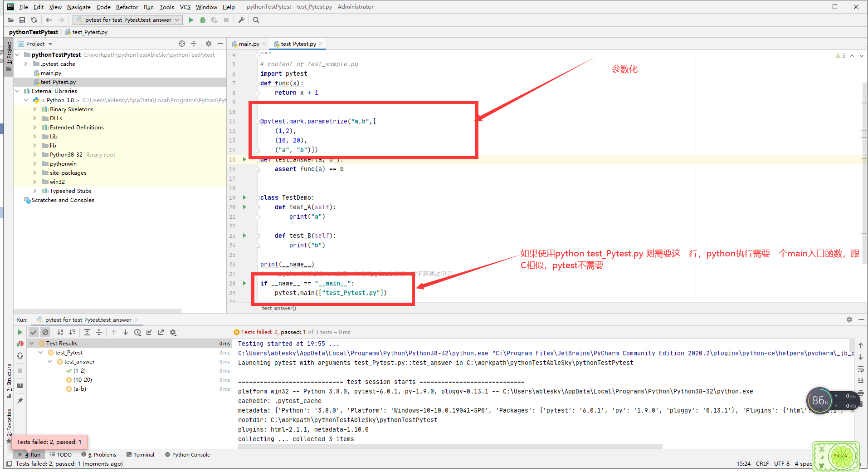Open the run configuration dropdown
This screenshot has height=472, width=868.
tap(128, 20)
